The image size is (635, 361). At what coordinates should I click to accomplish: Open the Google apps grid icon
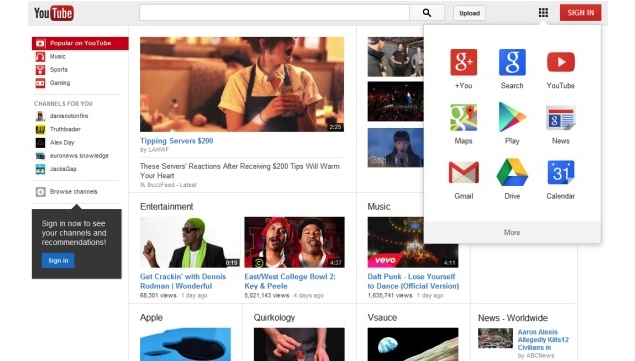[543, 13]
